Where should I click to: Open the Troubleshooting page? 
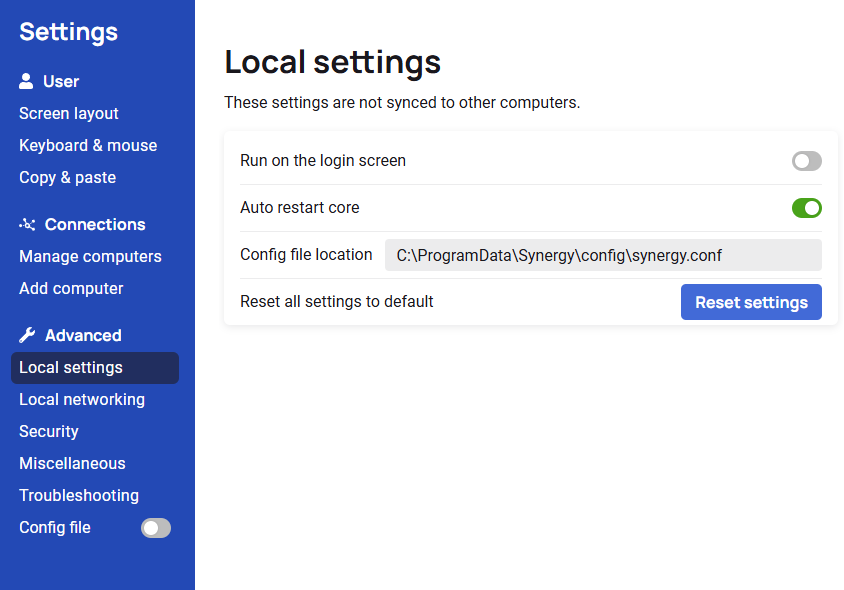(79, 495)
